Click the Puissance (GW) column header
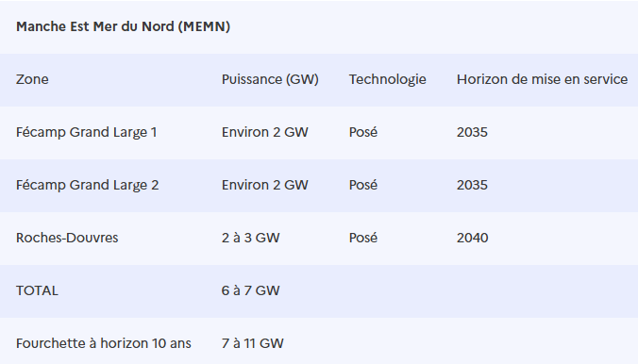The image size is (638, 364). click(x=270, y=79)
